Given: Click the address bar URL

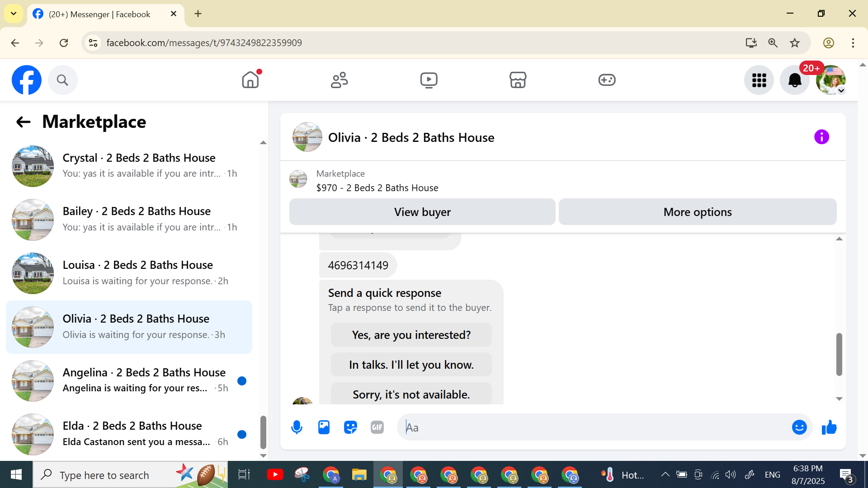Looking at the screenshot, I should 204,43.
